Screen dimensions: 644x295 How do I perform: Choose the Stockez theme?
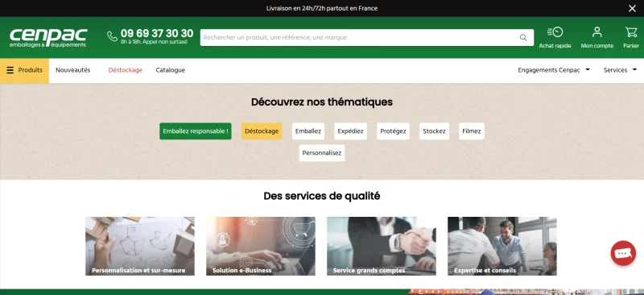click(434, 131)
